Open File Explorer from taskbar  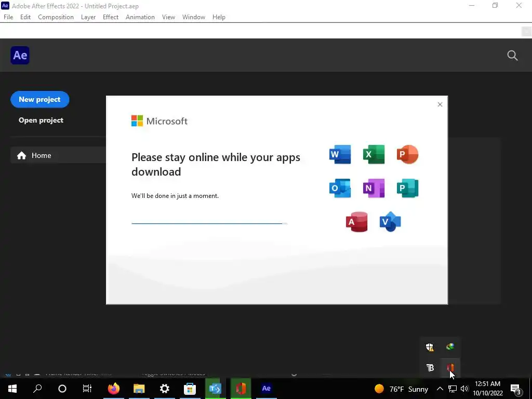[139, 389]
